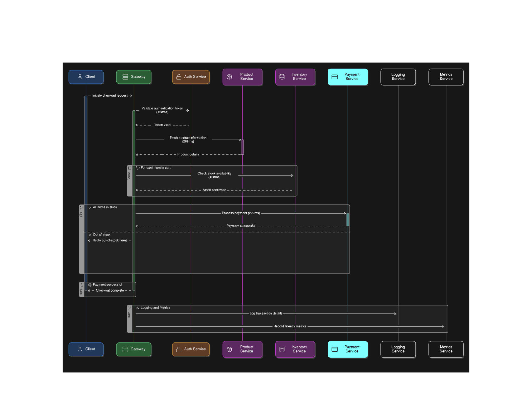Click the 'Notify out-of-stock items' message label
The width and height of the screenshot is (532, 410).
pyautogui.click(x=110, y=240)
